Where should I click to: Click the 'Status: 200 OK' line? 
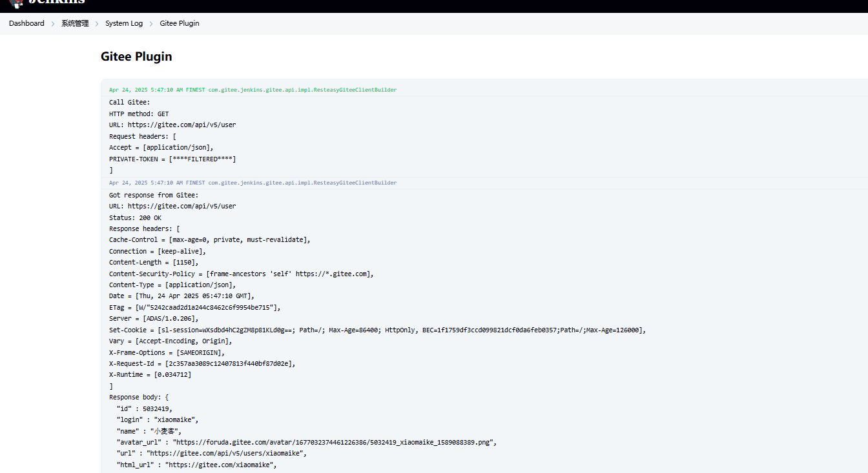click(x=135, y=217)
